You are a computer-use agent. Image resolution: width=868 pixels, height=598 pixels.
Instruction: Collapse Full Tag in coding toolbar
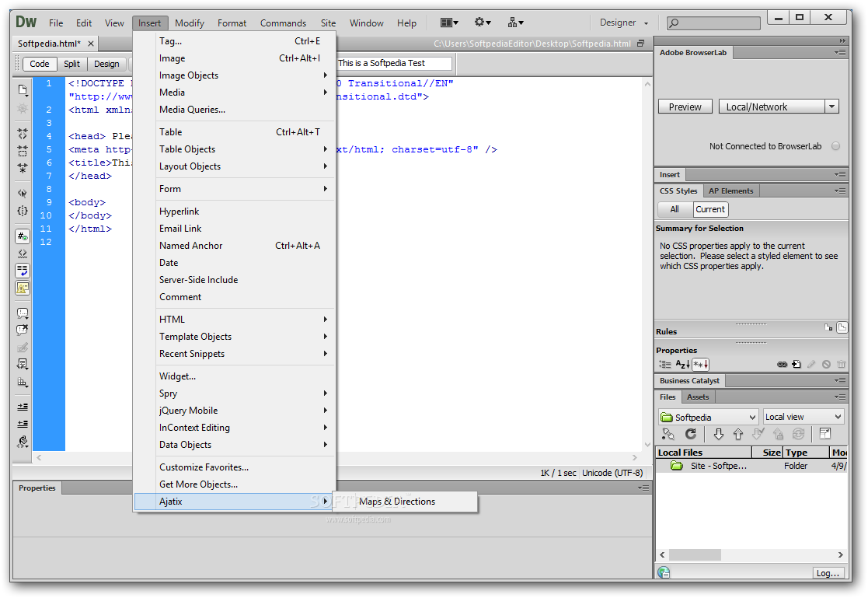click(22, 134)
